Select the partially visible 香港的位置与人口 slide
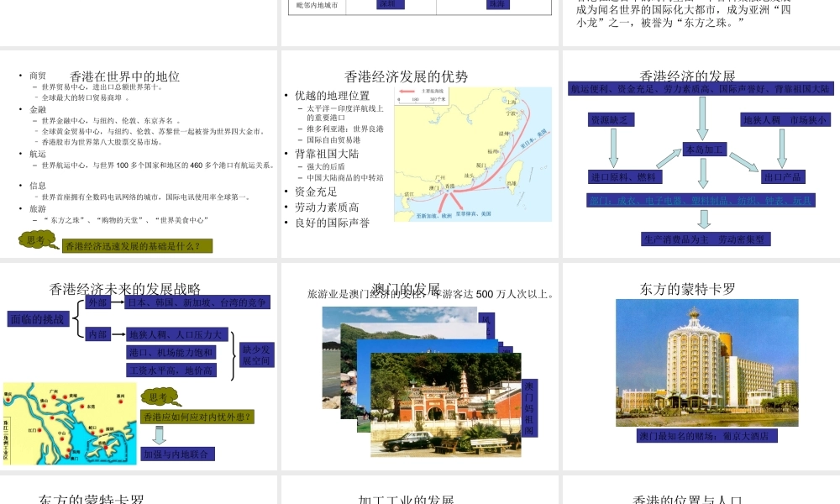840x504 pixels. click(701, 490)
